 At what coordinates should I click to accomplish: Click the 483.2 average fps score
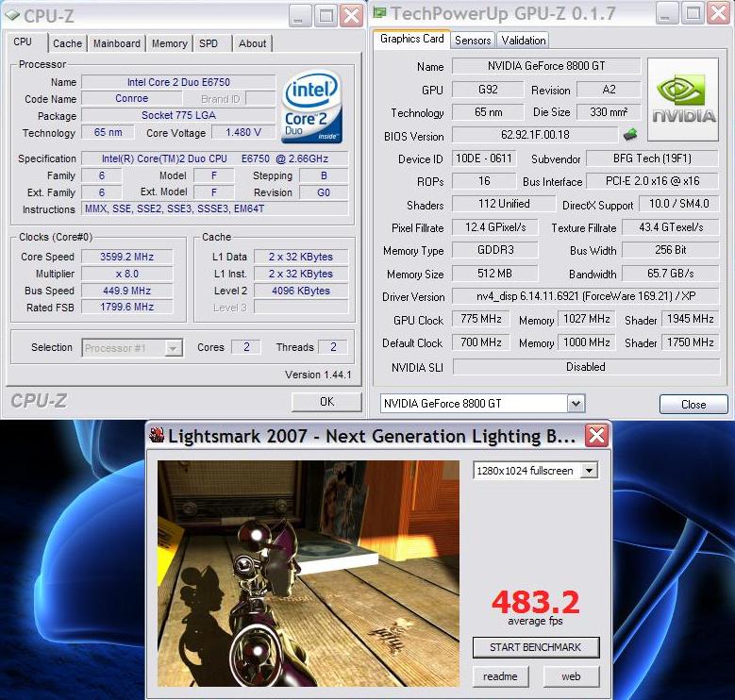point(535,602)
